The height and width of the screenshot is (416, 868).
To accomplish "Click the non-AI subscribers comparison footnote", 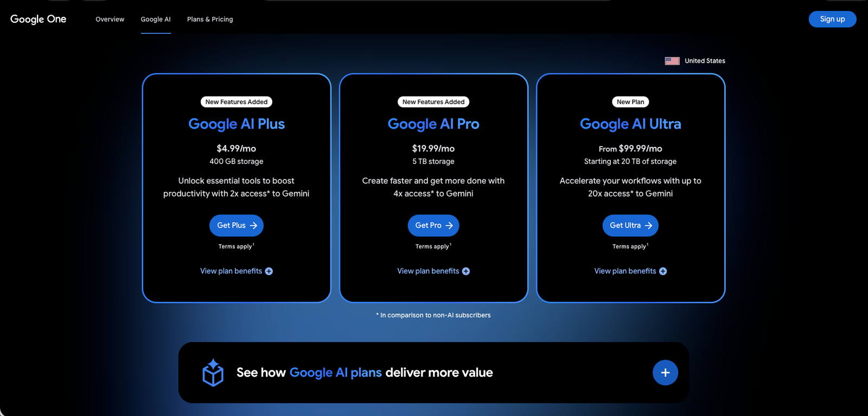I will click(x=433, y=315).
